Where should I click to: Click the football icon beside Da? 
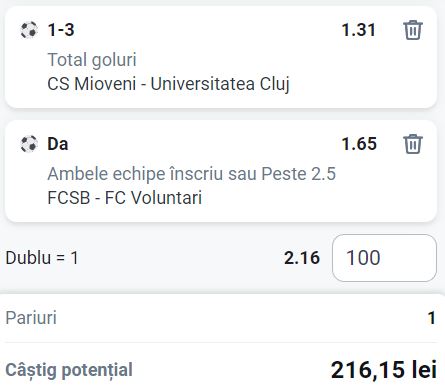[29, 144]
